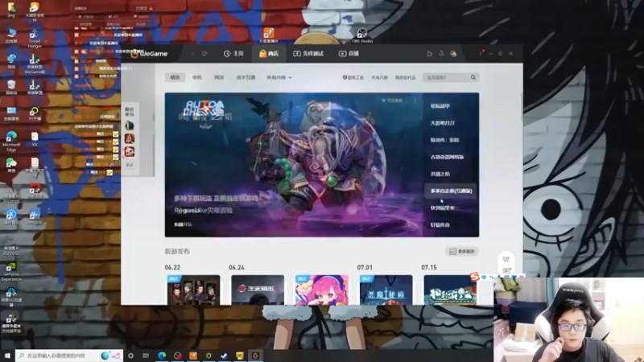Select 洪潮之焰 in the banner list
The image size is (644, 362).
tap(440, 174)
